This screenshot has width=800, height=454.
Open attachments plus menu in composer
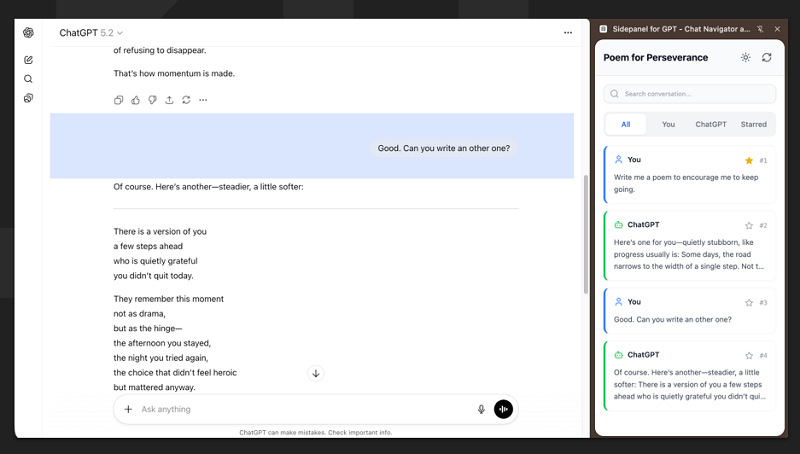click(128, 409)
